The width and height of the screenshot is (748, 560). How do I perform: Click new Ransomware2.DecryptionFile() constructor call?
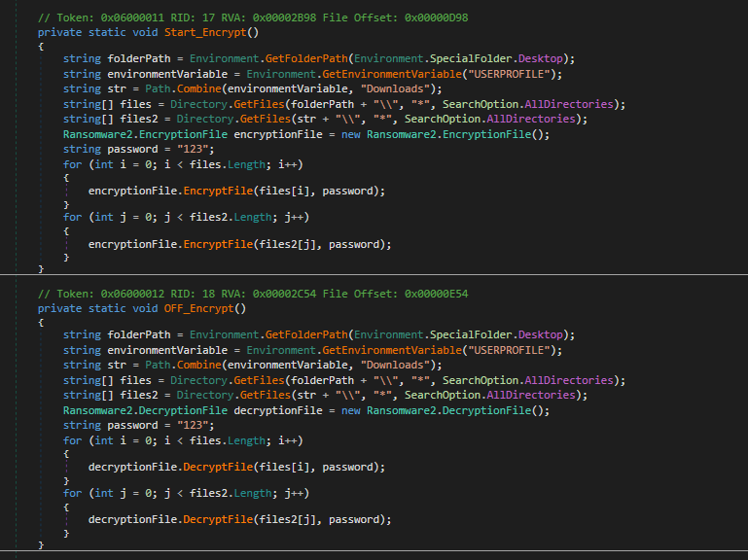445,410
